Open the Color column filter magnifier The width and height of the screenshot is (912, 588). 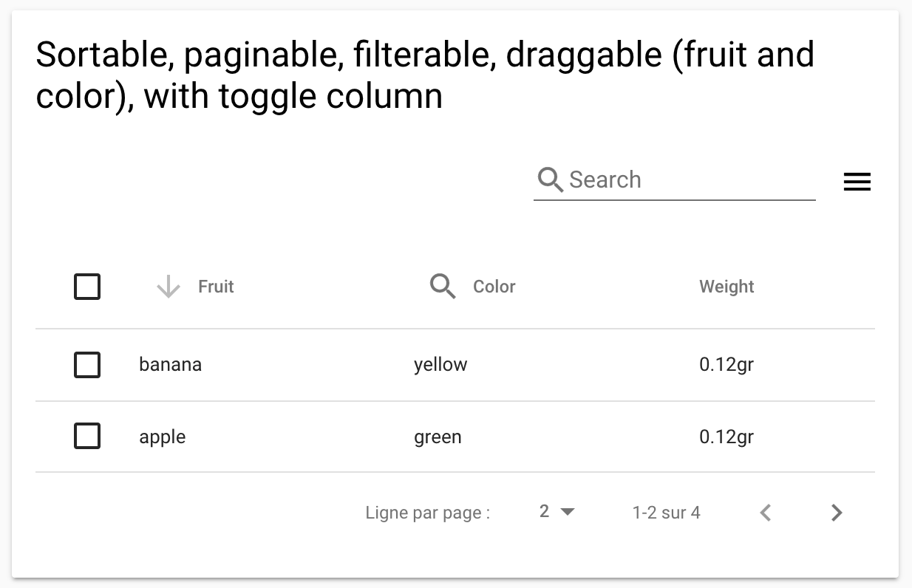[x=443, y=286]
